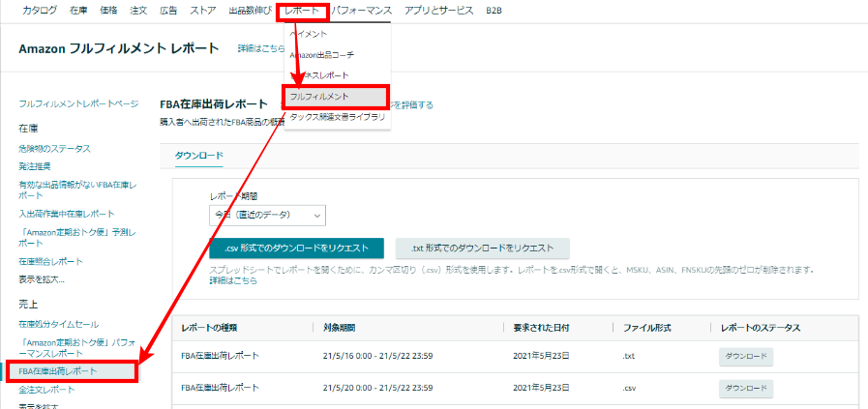Open タックス関連文書ライブラリ menu entry
This screenshot has width=868, height=409.
tap(336, 117)
